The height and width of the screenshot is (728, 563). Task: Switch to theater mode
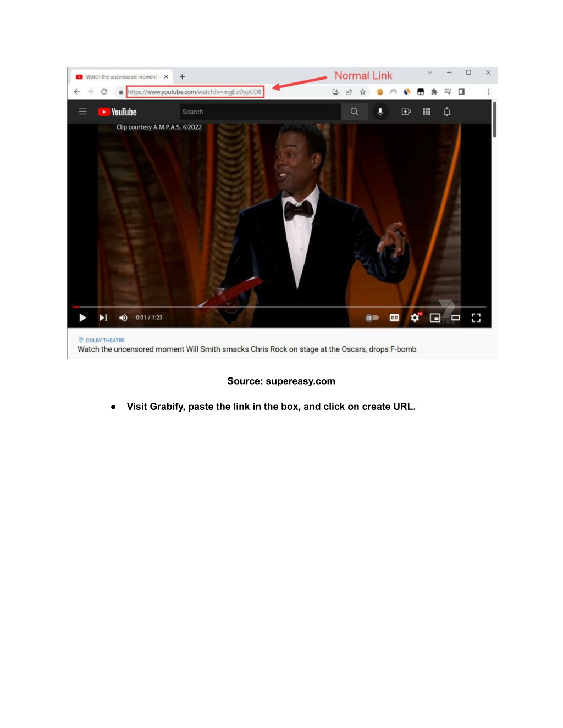coord(456,318)
